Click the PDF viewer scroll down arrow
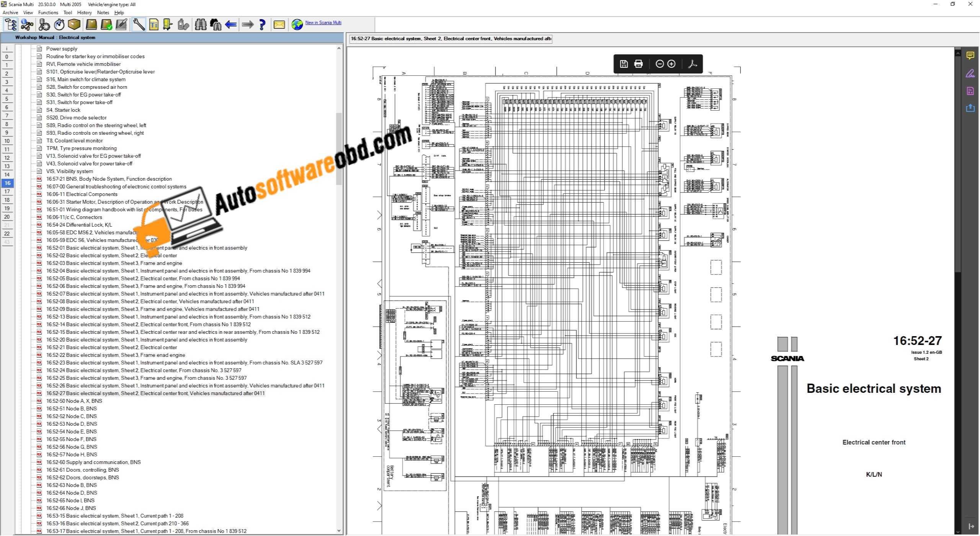 [x=958, y=531]
